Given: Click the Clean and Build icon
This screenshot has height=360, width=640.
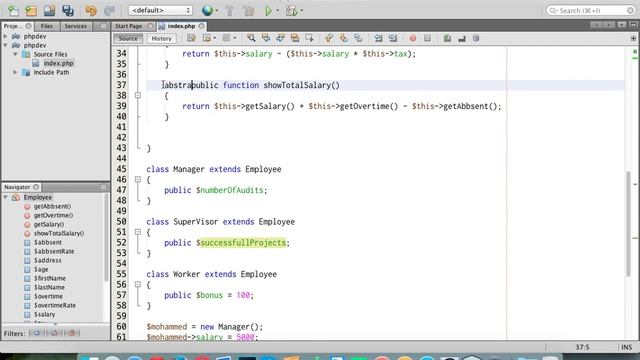Looking at the screenshot, I should point(248,11).
